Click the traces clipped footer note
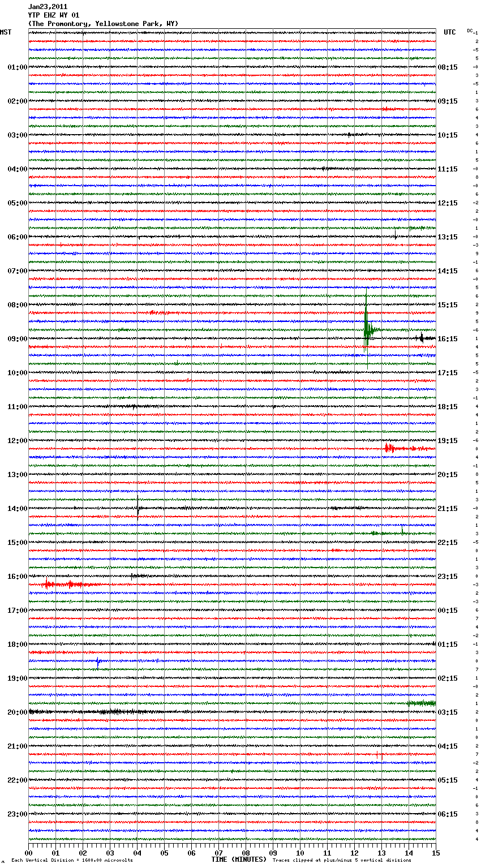This screenshot has width=481, height=868. [342, 860]
